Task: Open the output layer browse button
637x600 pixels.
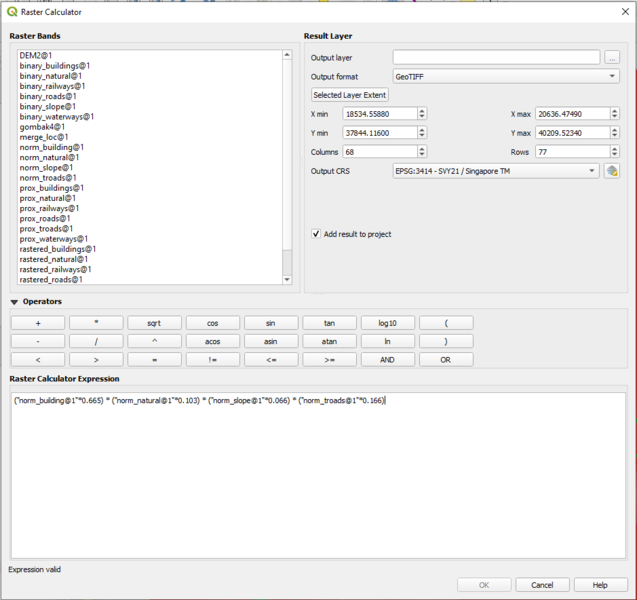Action: (612, 58)
